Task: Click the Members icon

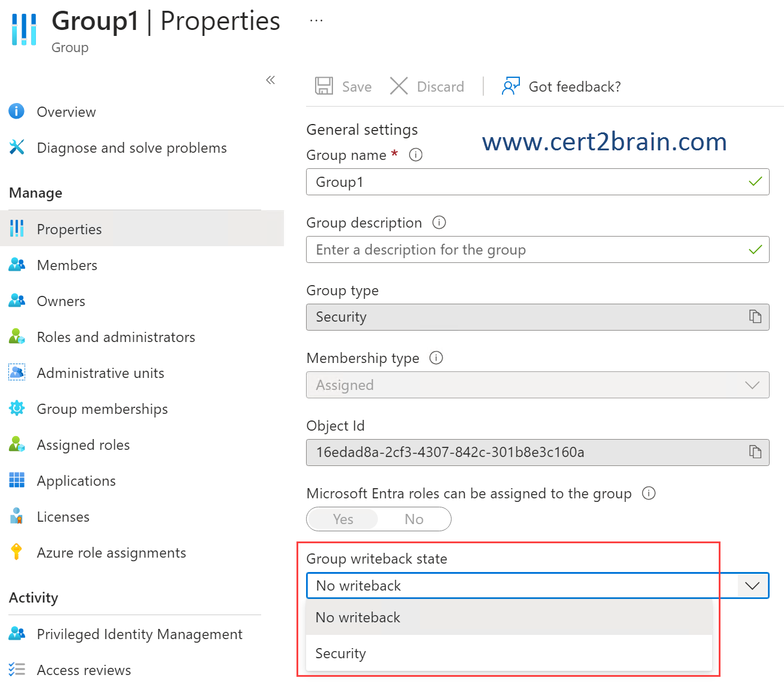Action: (16, 264)
